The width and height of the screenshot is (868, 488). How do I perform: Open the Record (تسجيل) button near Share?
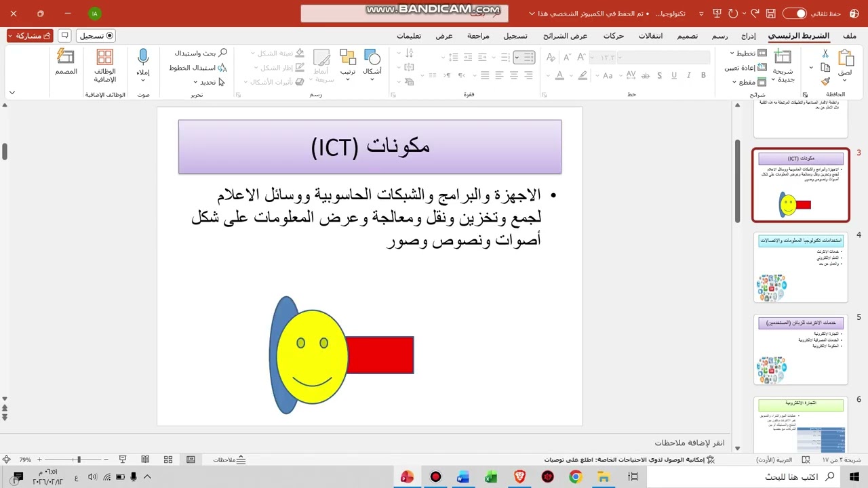tap(96, 35)
